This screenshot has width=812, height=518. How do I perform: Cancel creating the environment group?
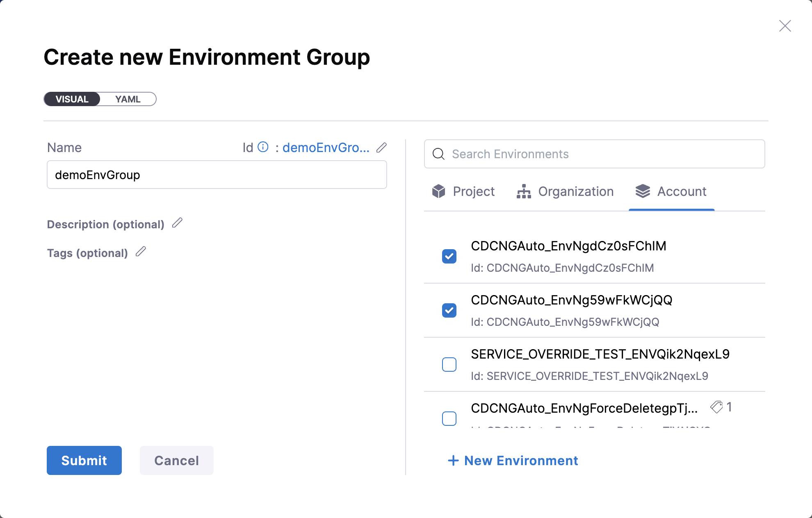tap(176, 460)
